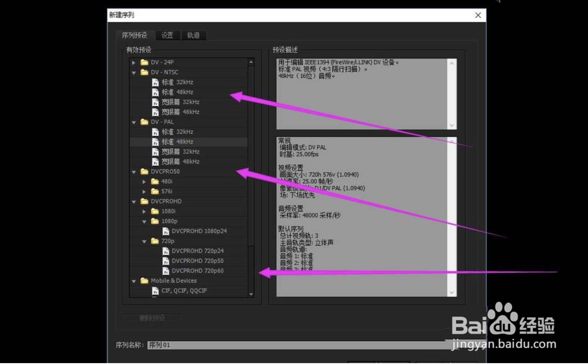Close the 新建序列 dialog

(x=478, y=15)
